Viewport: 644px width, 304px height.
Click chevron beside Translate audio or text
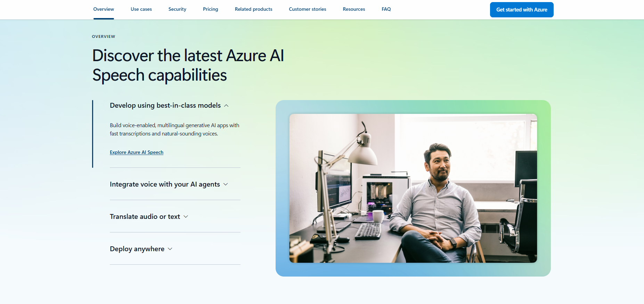[186, 216]
